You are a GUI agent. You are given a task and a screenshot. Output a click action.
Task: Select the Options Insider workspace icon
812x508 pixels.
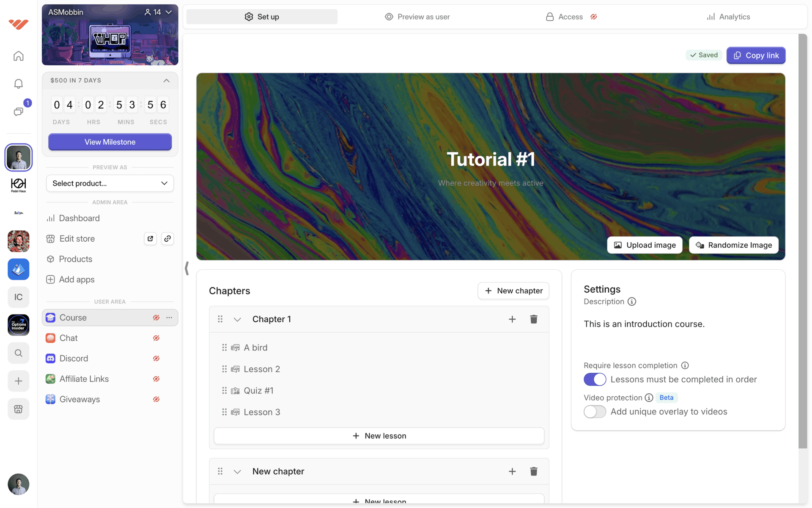pyautogui.click(x=18, y=325)
